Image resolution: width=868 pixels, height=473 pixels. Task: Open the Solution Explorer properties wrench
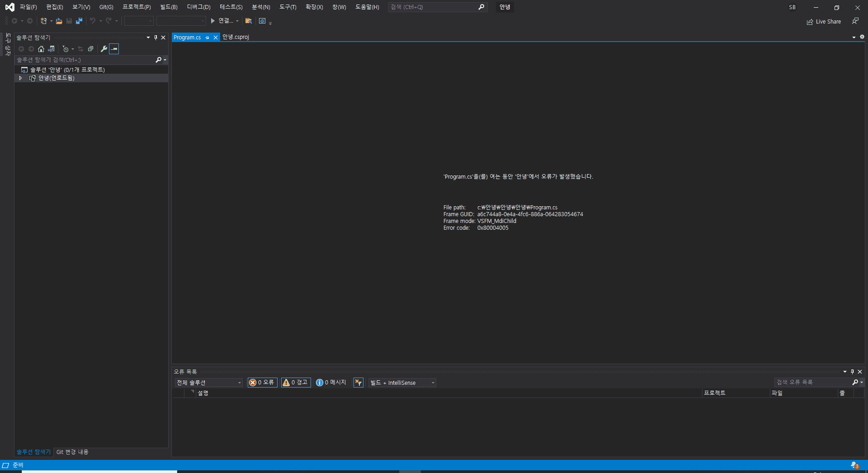(104, 49)
